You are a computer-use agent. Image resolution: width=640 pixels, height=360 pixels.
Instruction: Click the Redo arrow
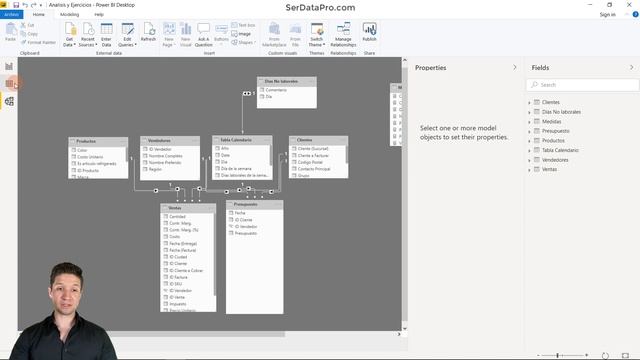point(33,5)
